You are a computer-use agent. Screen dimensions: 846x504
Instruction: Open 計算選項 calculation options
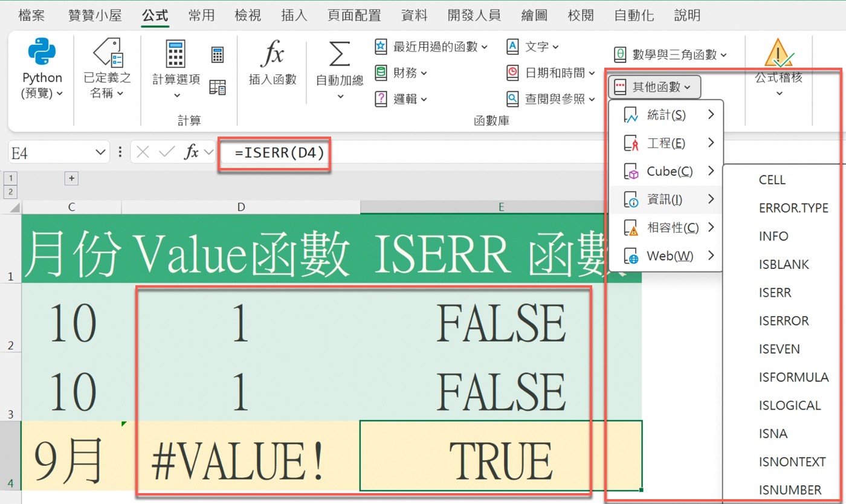tap(176, 69)
